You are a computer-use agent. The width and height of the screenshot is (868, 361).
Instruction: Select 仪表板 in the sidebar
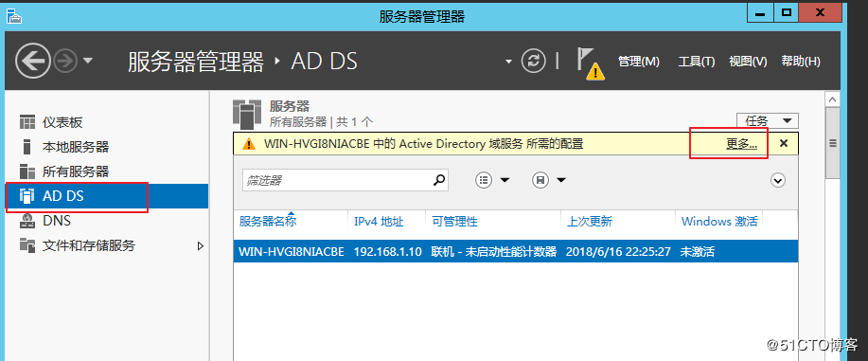(x=107, y=122)
